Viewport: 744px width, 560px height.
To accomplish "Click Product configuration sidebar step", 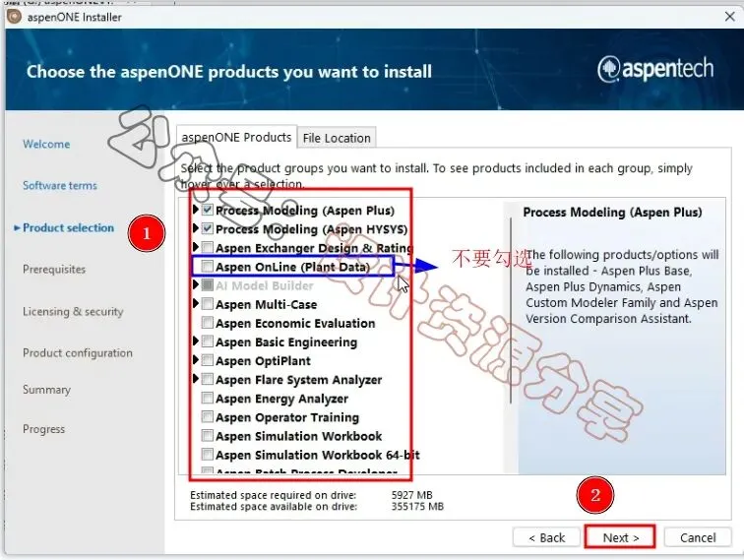I will pyautogui.click(x=78, y=353).
